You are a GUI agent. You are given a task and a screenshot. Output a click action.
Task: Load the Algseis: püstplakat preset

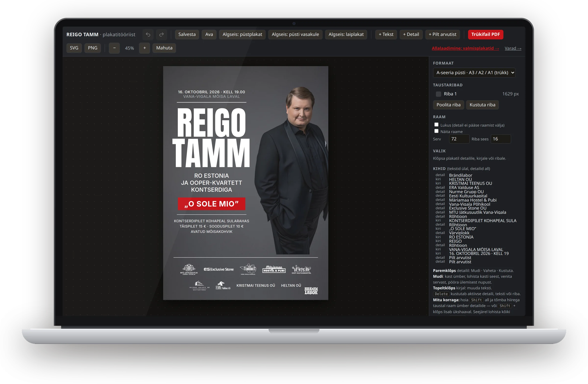tap(242, 34)
